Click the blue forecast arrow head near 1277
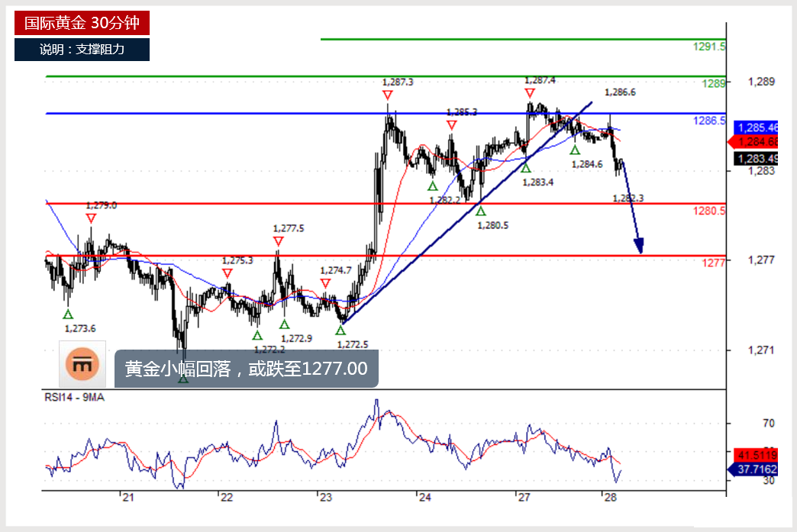The width and height of the screenshot is (797, 532). 639,246
